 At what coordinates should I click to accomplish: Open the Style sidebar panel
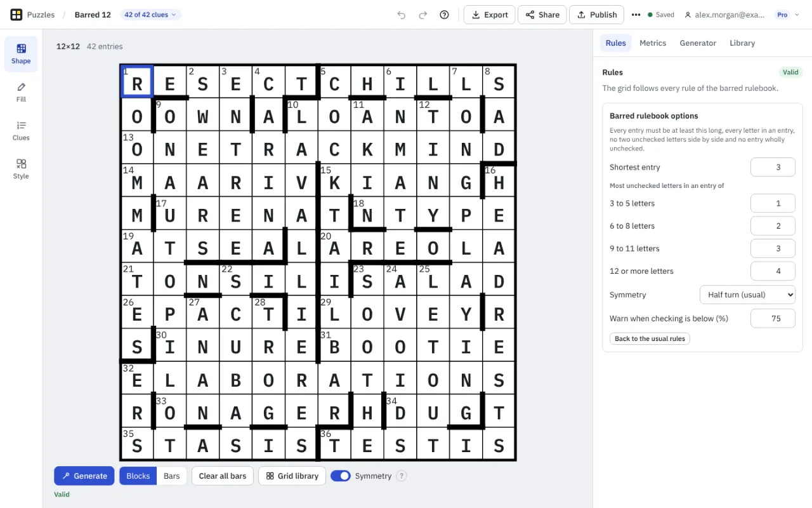21,169
